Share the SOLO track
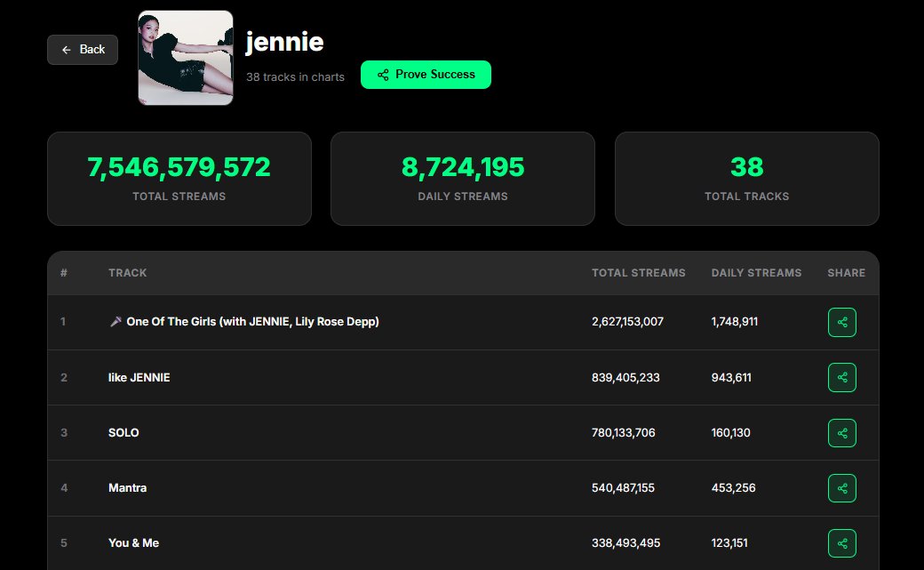Screen dimensions: 924x570 [841, 433]
